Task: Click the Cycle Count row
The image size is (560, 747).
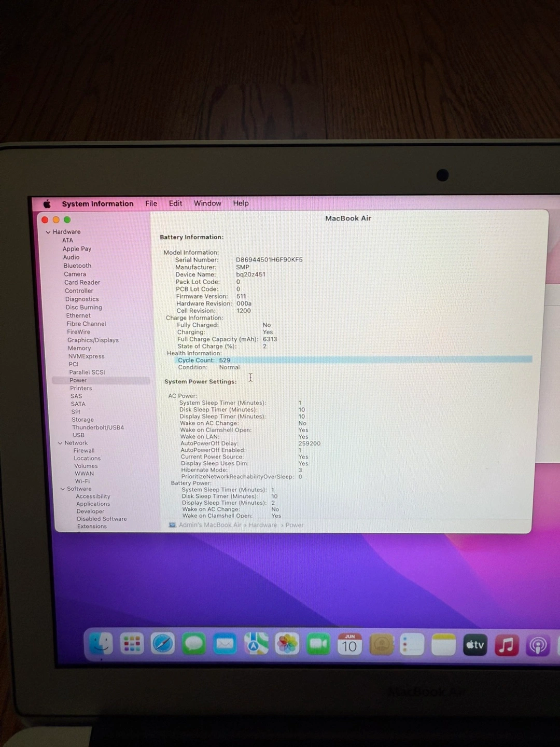Action: pos(353,360)
